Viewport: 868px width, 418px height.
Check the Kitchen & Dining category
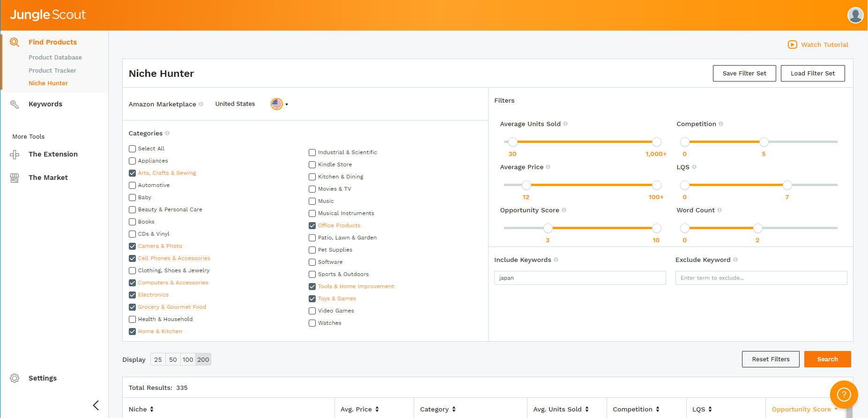pos(312,177)
